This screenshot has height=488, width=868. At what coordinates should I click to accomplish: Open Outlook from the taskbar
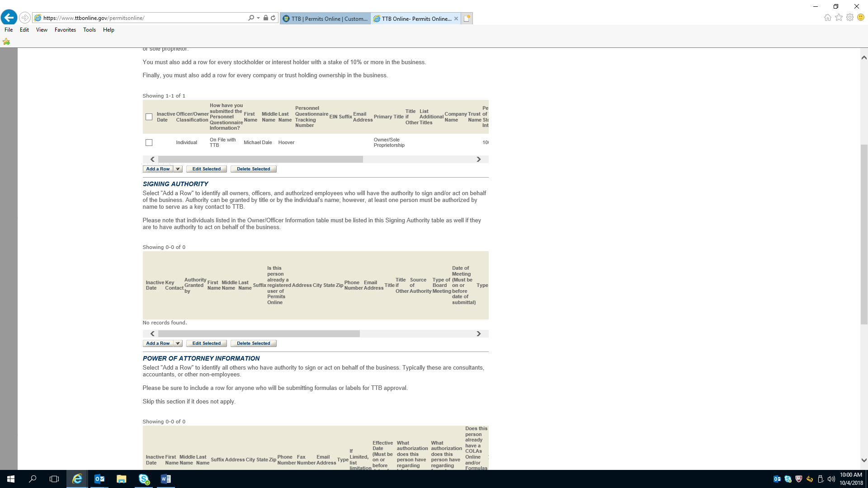pos(99,479)
